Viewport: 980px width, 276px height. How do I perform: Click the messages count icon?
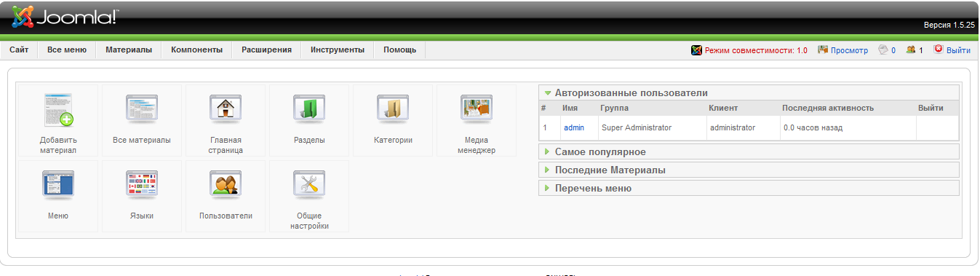point(883,50)
